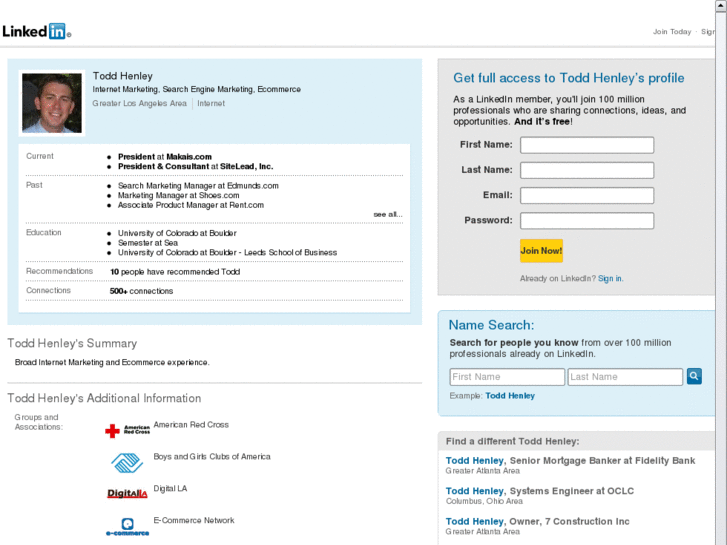This screenshot has height=545, width=727.
Task: Click Search Marketing Manager at Edmunds.com
Action: [198, 186]
